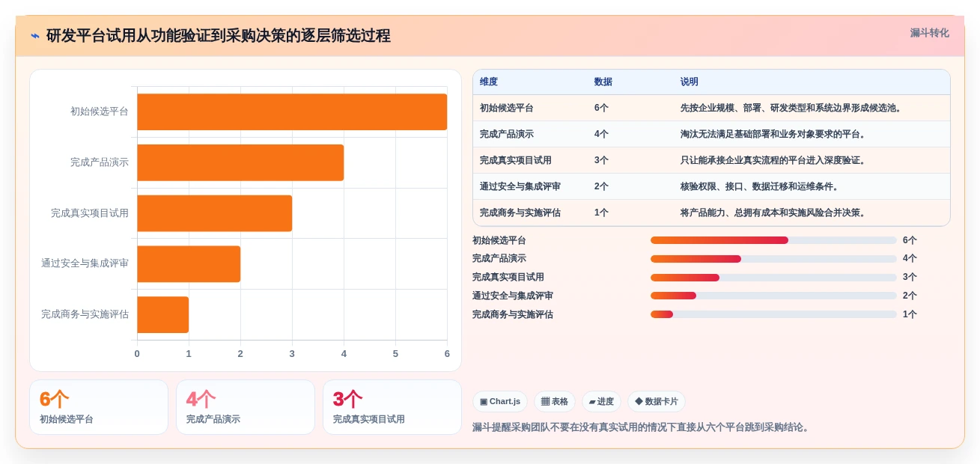Select the Chart.js tag chip
The image size is (980, 464).
pos(500,401)
